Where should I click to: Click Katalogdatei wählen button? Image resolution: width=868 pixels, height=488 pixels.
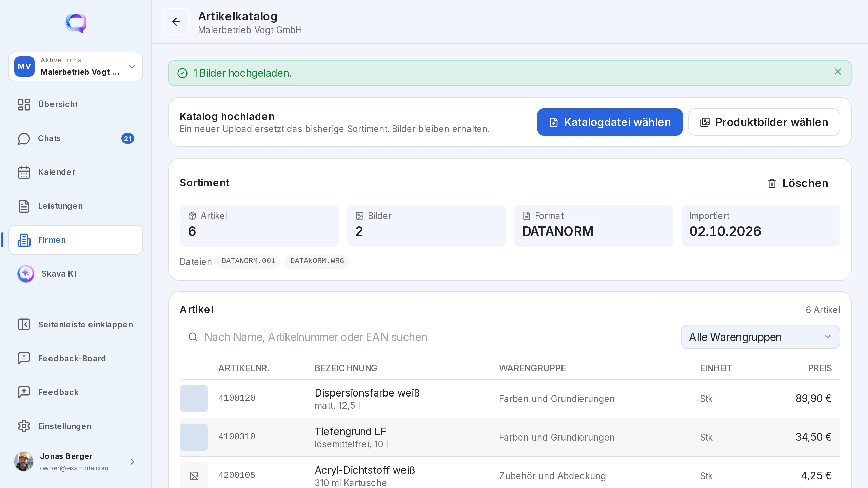(x=610, y=122)
